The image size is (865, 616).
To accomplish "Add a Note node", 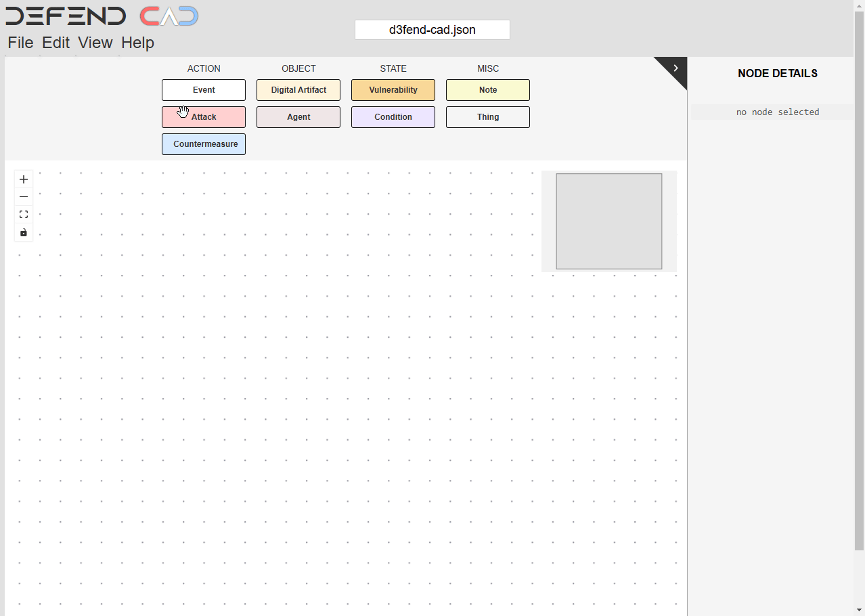I will [488, 90].
